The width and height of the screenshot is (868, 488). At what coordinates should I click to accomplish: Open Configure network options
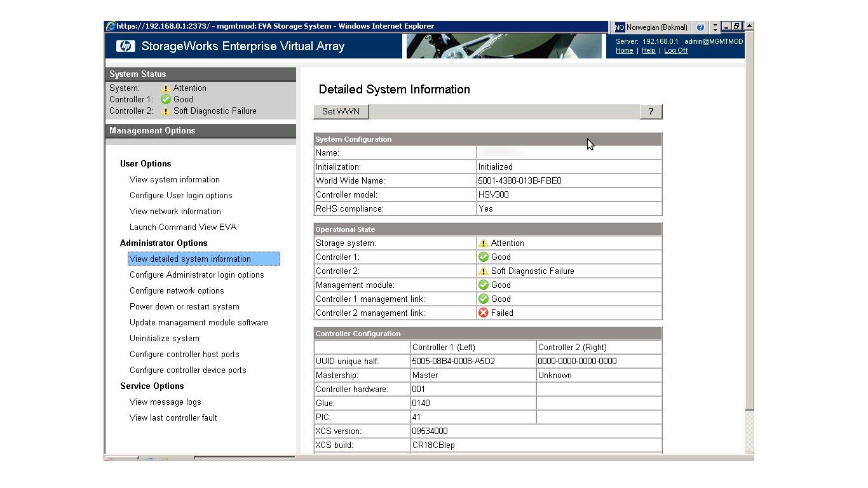pyautogui.click(x=177, y=290)
